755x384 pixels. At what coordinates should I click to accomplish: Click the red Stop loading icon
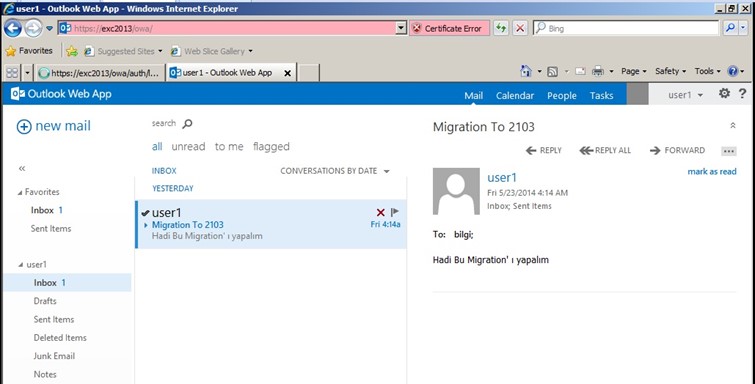[520, 28]
